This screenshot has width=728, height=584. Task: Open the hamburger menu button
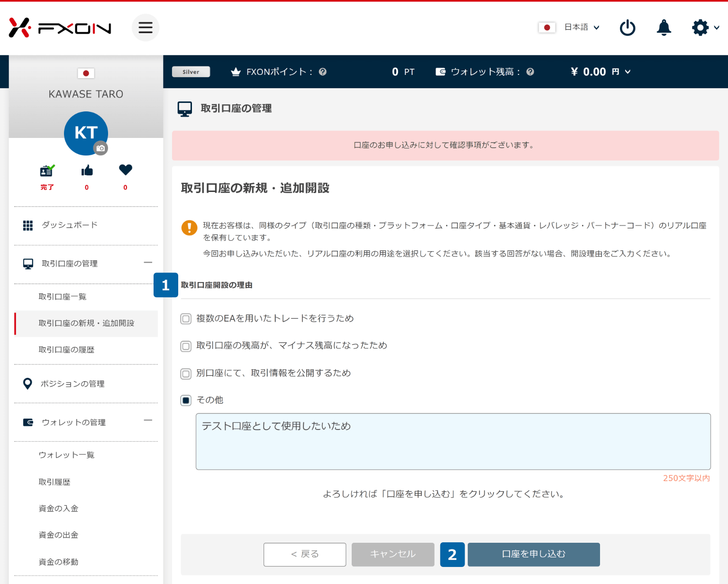[x=146, y=27]
